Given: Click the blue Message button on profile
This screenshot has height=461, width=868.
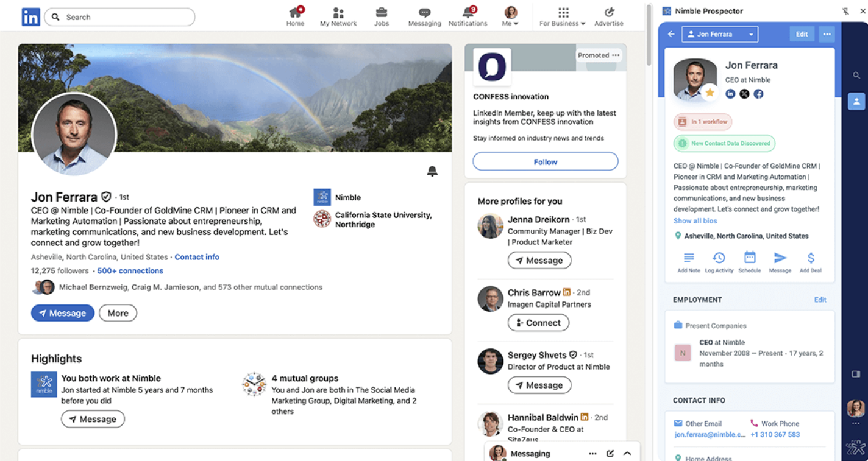Looking at the screenshot, I should 63,313.
